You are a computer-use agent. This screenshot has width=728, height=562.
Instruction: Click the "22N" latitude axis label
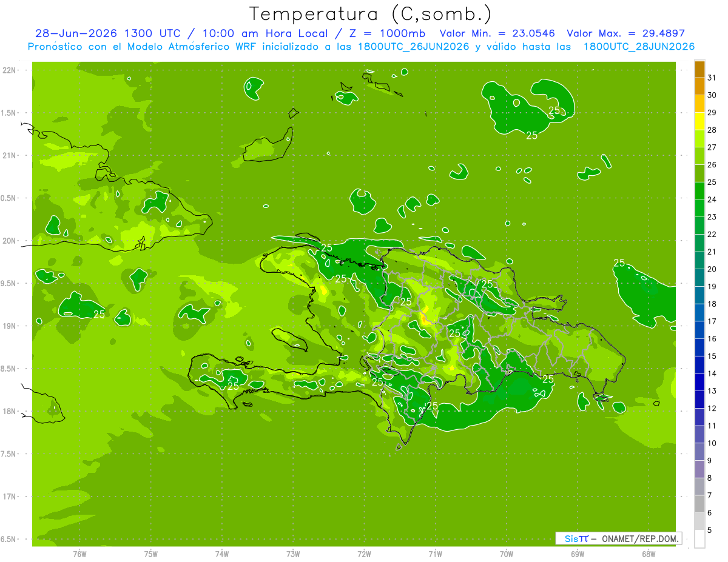(9, 70)
